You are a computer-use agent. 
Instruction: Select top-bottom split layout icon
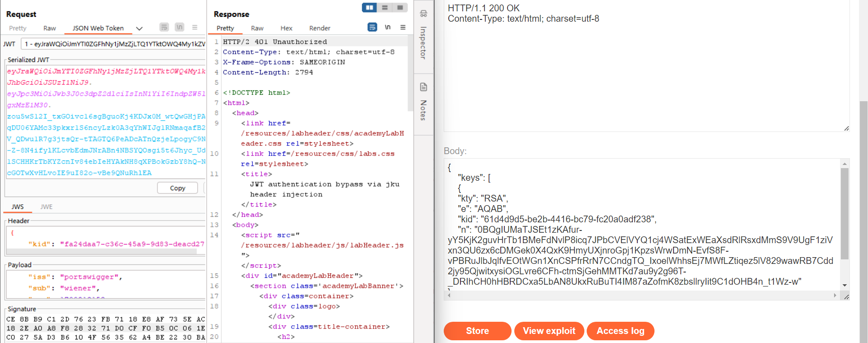(385, 7)
